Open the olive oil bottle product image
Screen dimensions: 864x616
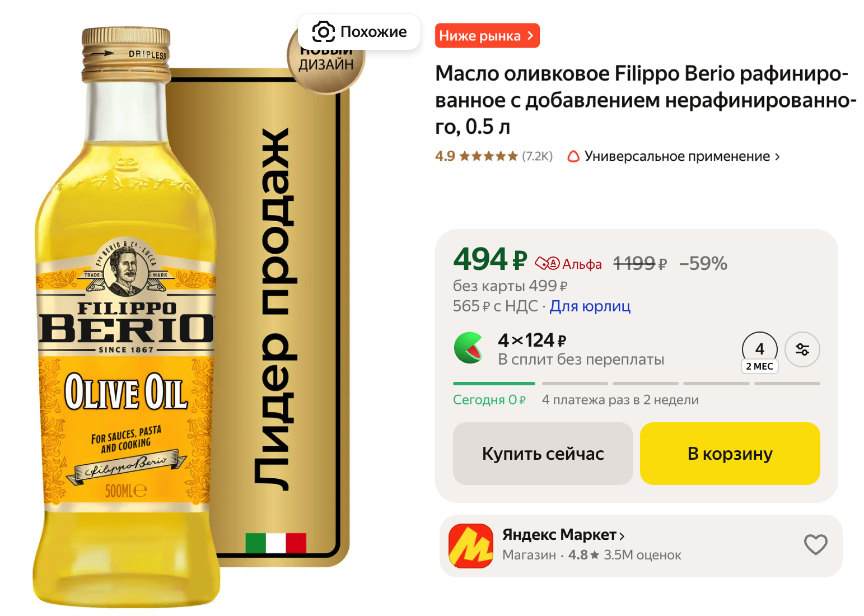click(x=127, y=317)
